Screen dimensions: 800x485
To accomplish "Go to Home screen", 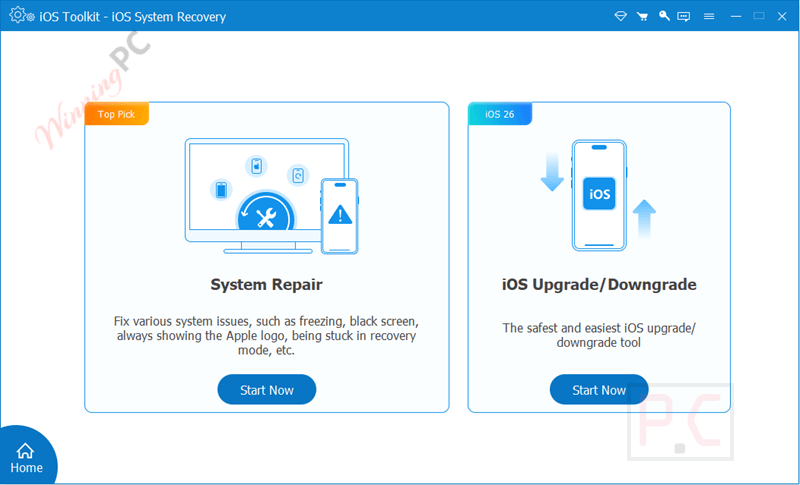I will [x=27, y=458].
